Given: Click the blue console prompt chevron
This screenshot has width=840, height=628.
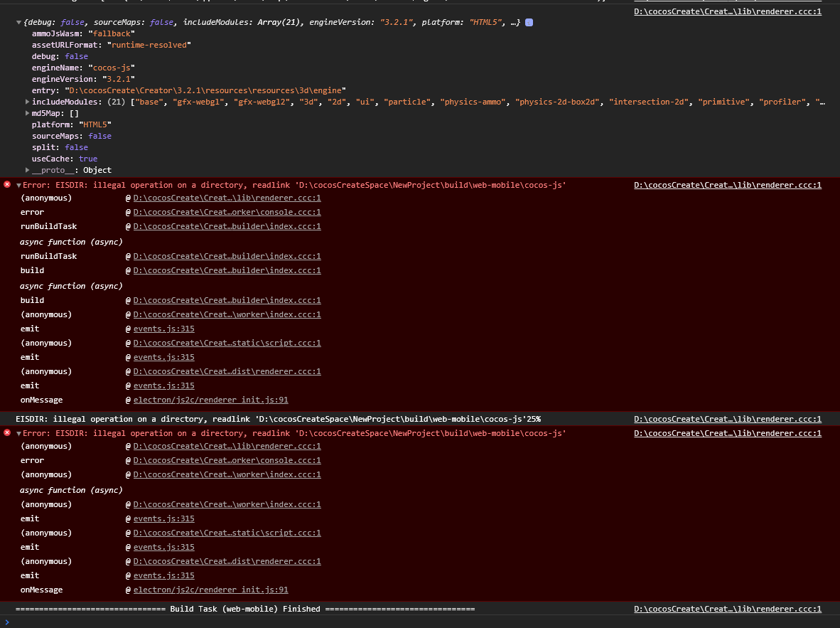Looking at the screenshot, I should point(7,622).
